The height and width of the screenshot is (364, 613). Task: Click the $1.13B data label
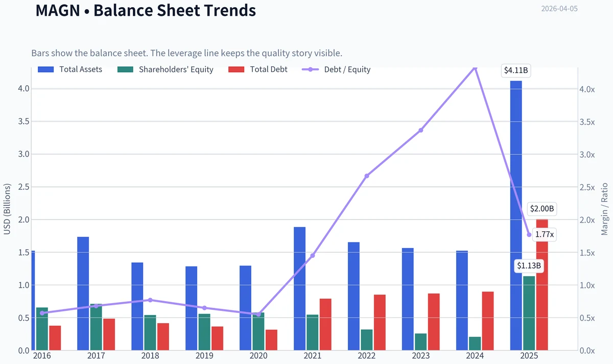coord(529,265)
